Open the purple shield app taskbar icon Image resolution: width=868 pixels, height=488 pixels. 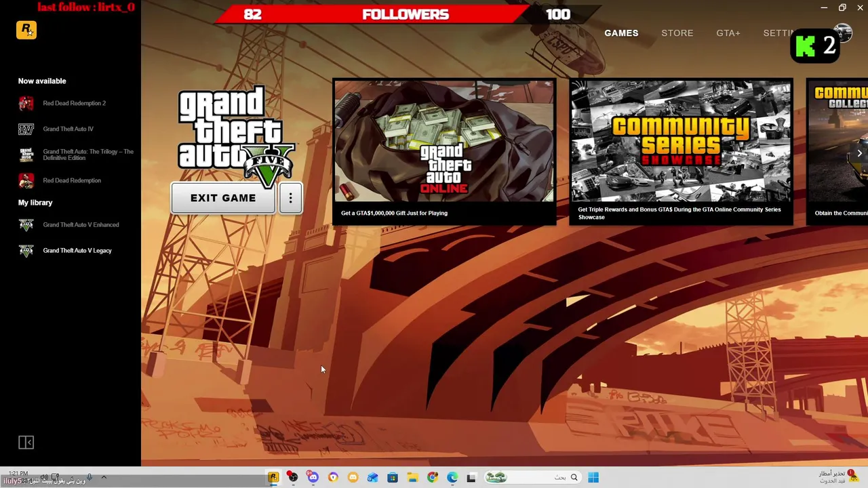[333, 477]
